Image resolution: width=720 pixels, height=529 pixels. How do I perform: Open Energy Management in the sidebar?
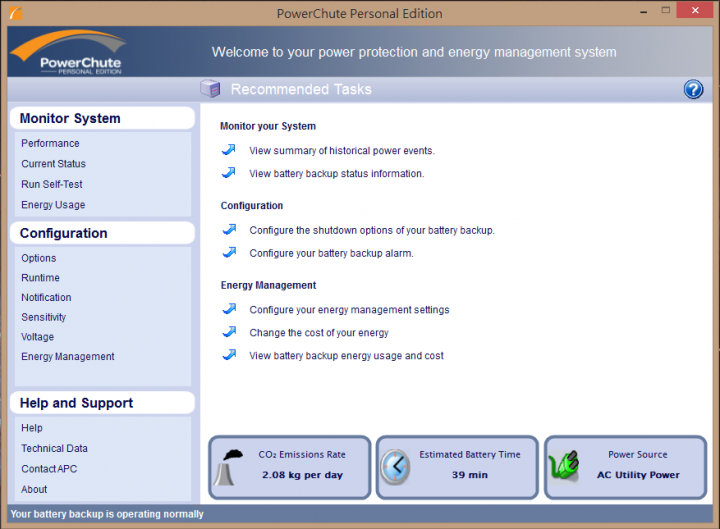68,356
